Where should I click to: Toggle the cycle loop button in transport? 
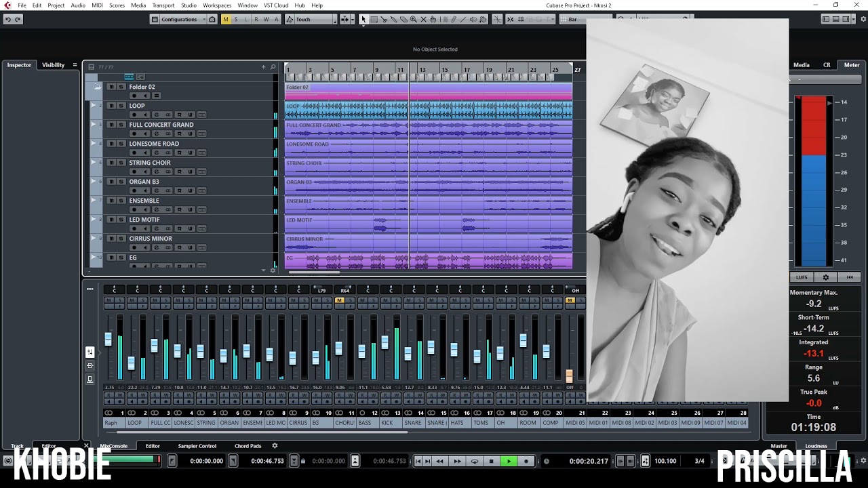click(x=475, y=461)
